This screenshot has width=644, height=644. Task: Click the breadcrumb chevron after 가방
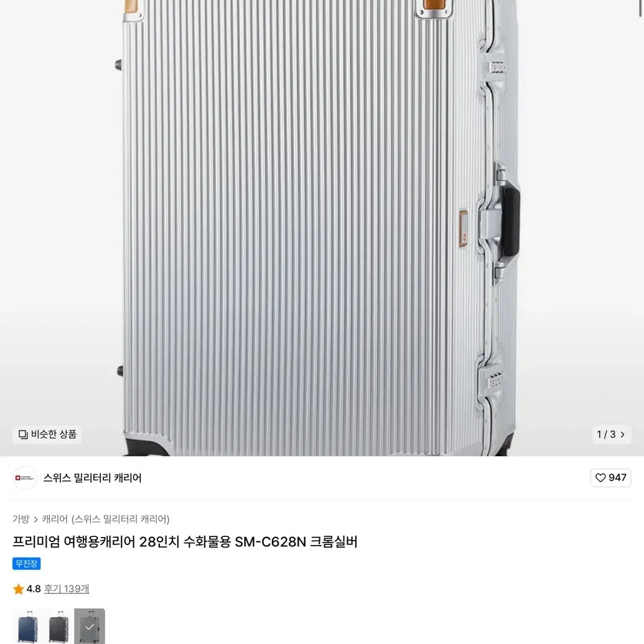[35, 520]
